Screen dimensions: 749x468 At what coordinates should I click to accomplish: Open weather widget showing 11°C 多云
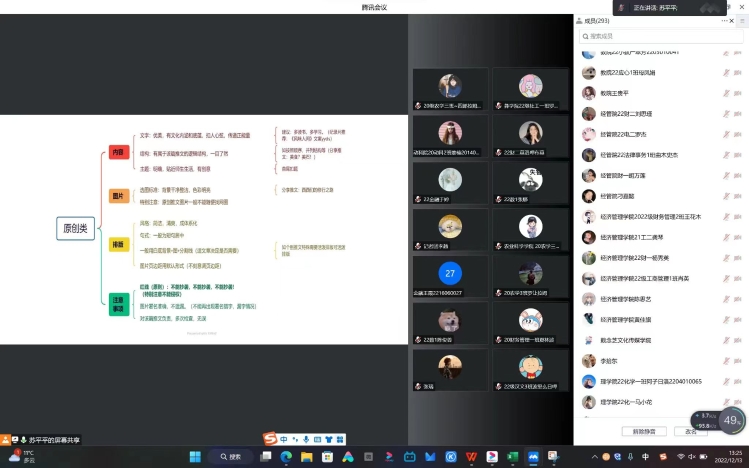point(22,457)
